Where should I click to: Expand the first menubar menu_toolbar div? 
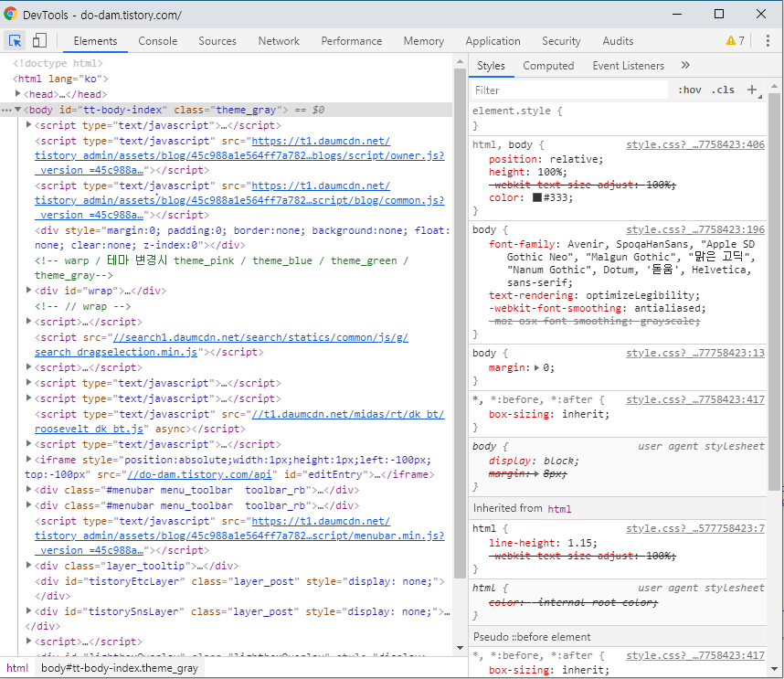(x=28, y=490)
